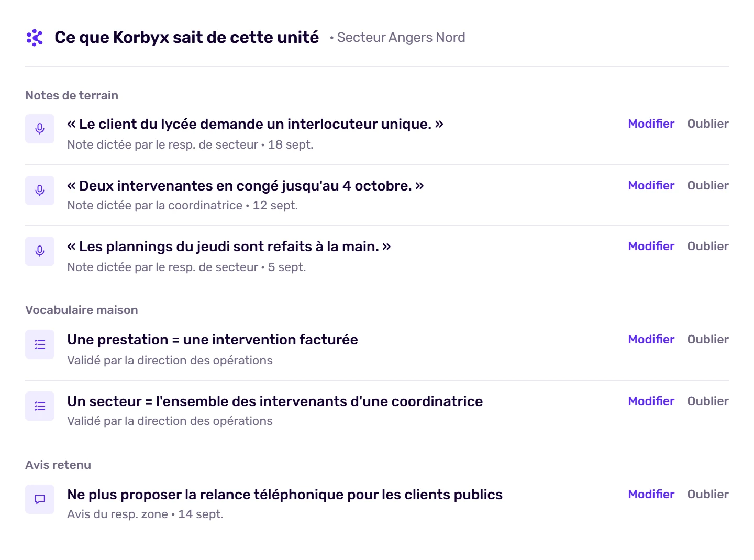
Task: Oublier the relance téléphonique avis
Action: (708, 495)
